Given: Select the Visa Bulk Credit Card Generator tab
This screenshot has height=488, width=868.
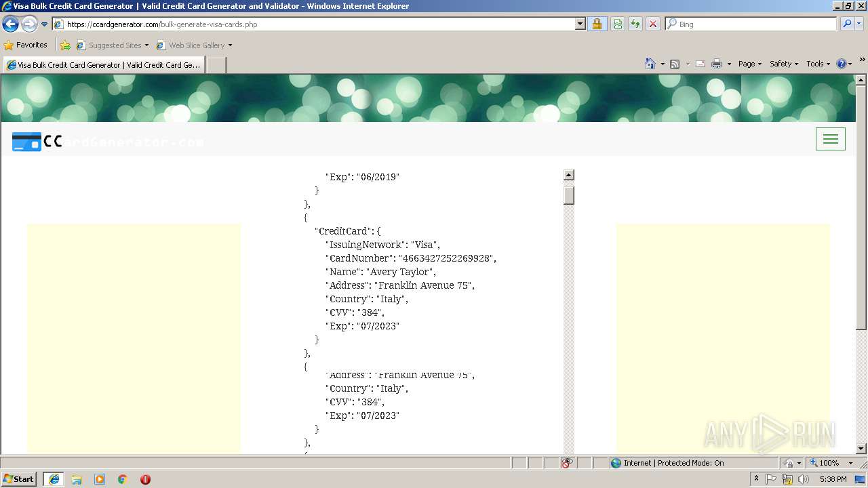Looking at the screenshot, I should [x=104, y=65].
